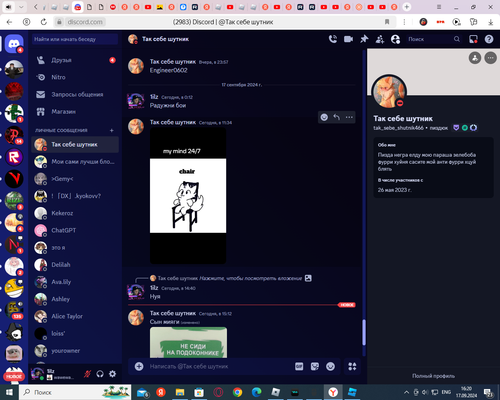Viewport: 500px width, 400px height.
Task: Open the apps launcher icon beside message box
Action: pos(352,366)
